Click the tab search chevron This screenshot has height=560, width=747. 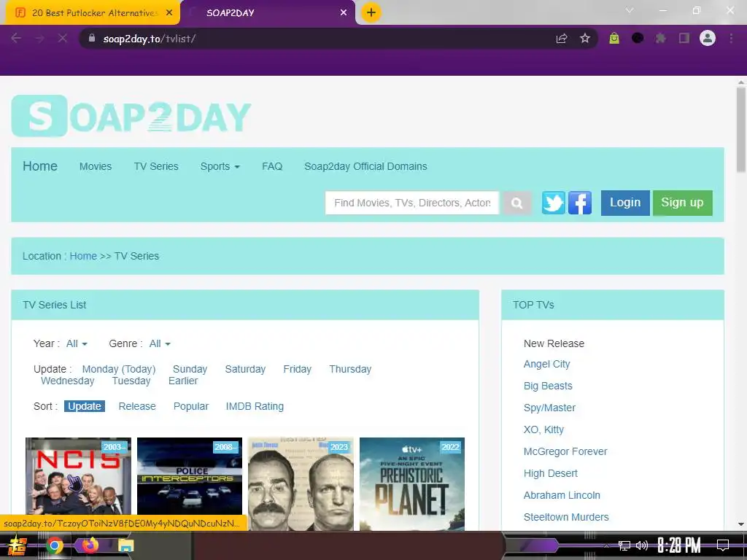click(630, 10)
